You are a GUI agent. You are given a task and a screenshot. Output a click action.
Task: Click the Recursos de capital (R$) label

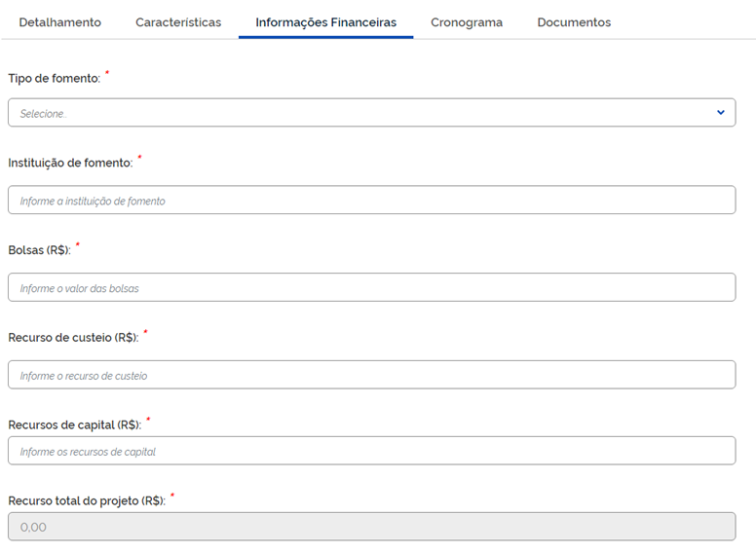point(75,424)
